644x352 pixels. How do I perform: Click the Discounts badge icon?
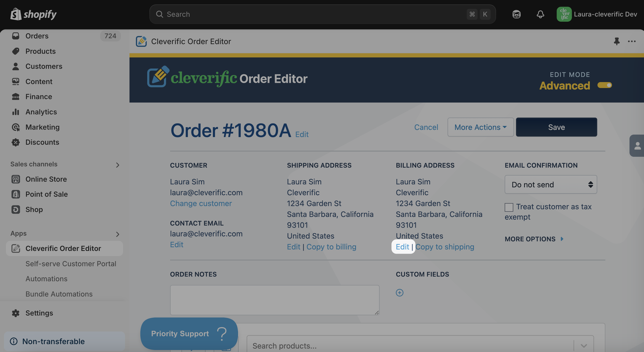coord(16,142)
